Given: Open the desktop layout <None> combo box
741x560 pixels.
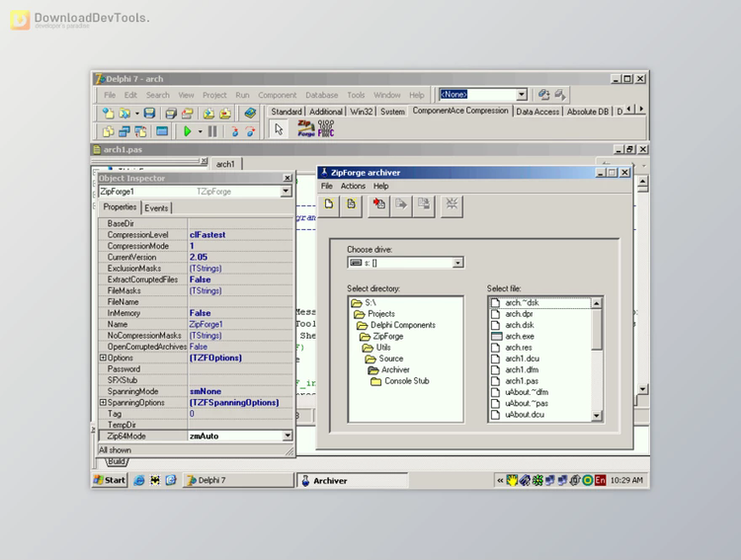Looking at the screenshot, I should click(x=522, y=95).
